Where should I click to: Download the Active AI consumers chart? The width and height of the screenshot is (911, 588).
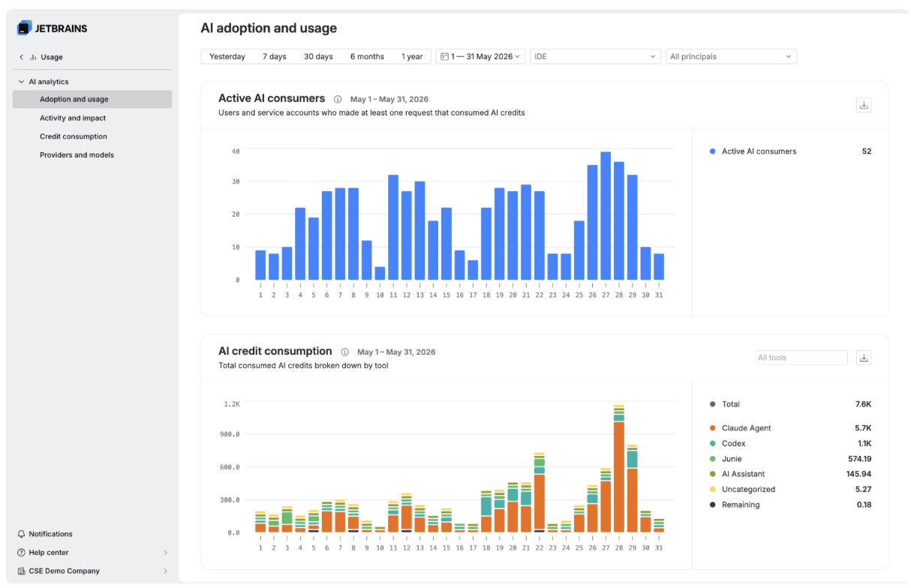864,105
